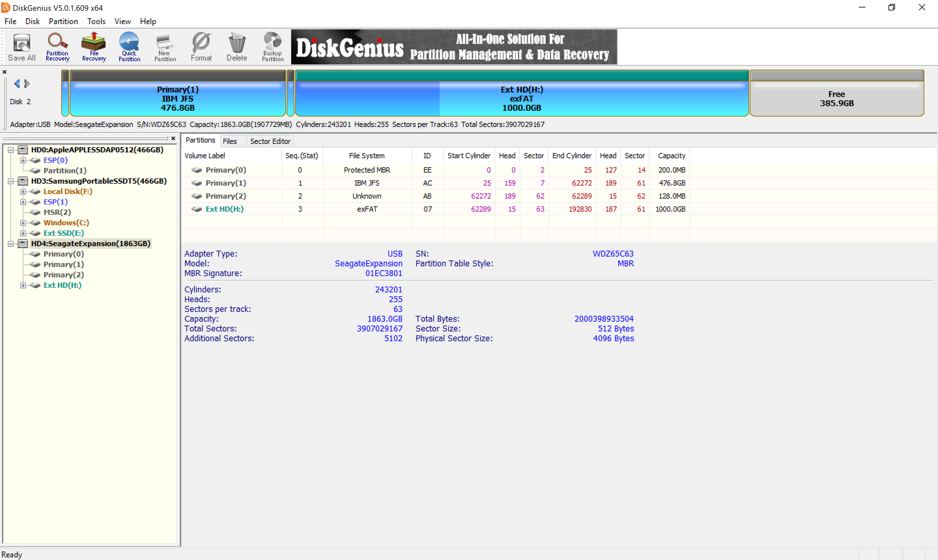The width and height of the screenshot is (938, 560).
Task: Click the partition icon beside Primary(2) in the table
Action: (197, 196)
